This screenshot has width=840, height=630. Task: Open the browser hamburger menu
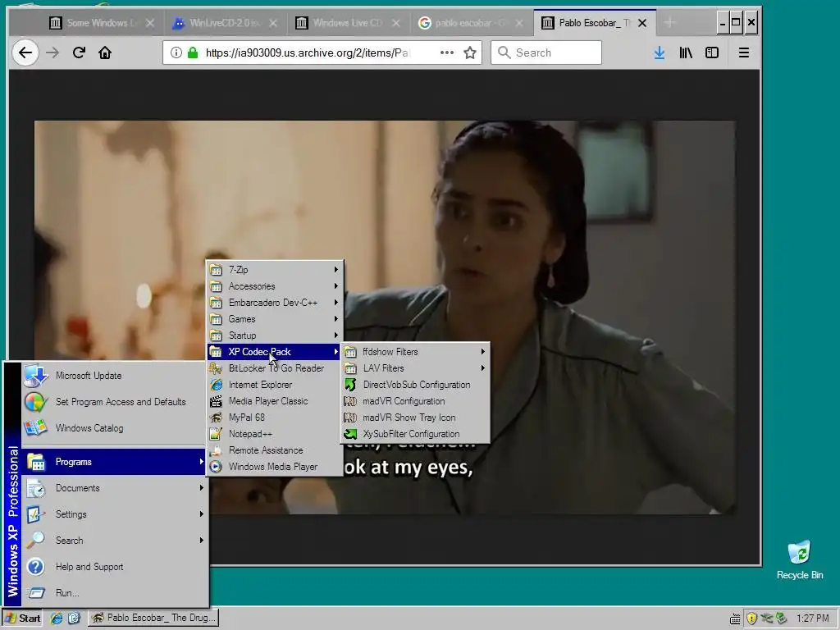click(743, 52)
